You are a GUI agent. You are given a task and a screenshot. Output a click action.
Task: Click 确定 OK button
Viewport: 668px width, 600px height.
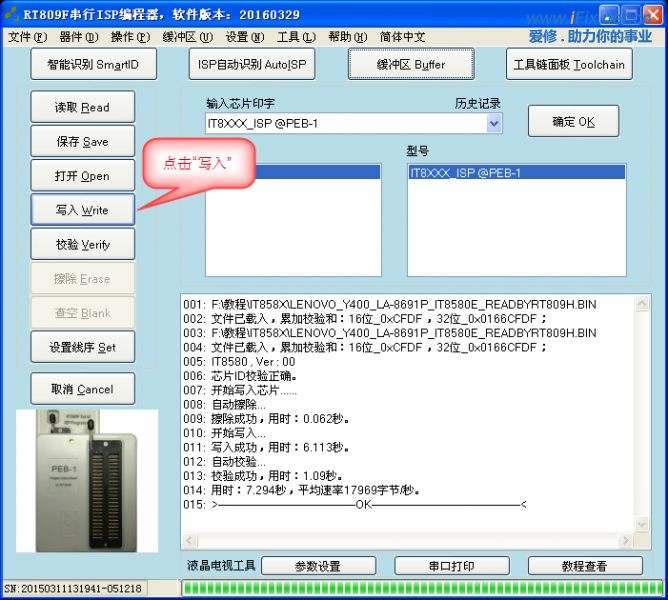tap(573, 121)
